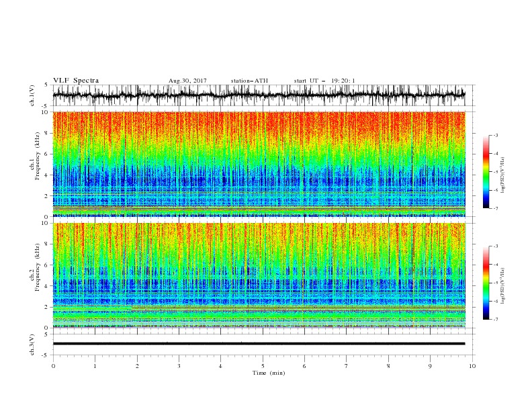This screenshot has height=411, width=532.
Task: Click the "-5" tick on ch.3(V) axis
Action: 46,355
